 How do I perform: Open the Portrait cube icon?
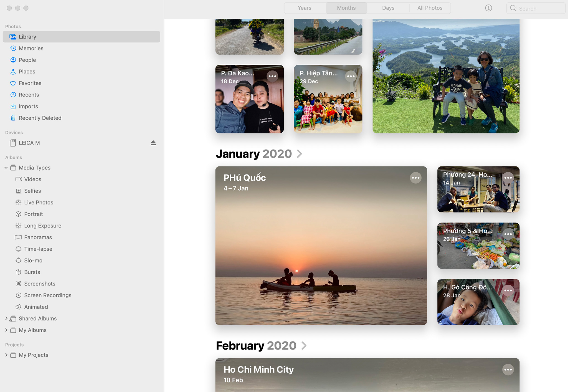(x=19, y=214)
